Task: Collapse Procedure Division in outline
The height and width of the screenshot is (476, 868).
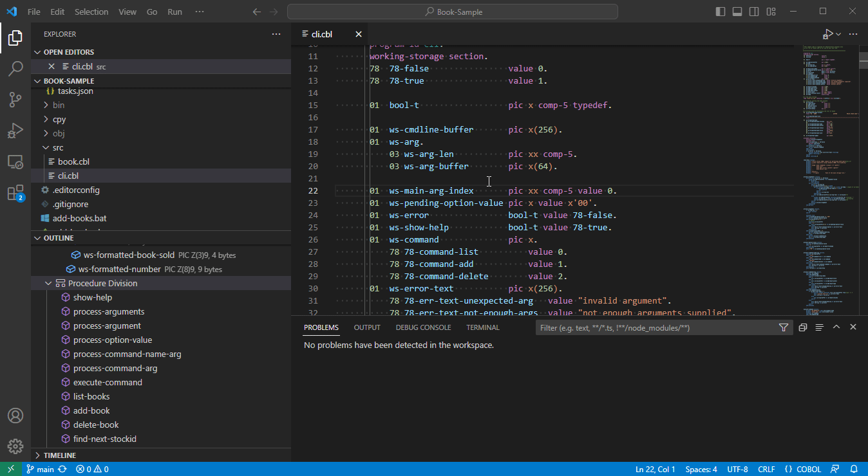Action: [48, 283]
